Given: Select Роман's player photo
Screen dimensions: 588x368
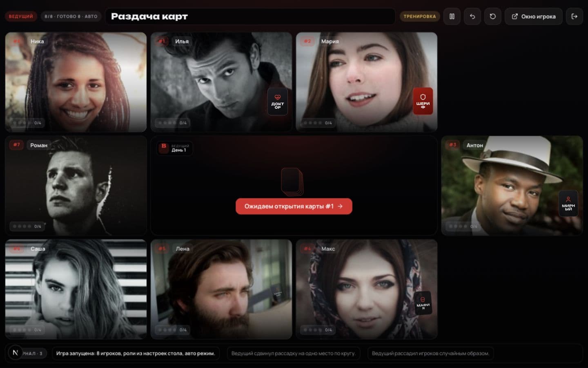Looking at the screenshot, I should [76, 185].
